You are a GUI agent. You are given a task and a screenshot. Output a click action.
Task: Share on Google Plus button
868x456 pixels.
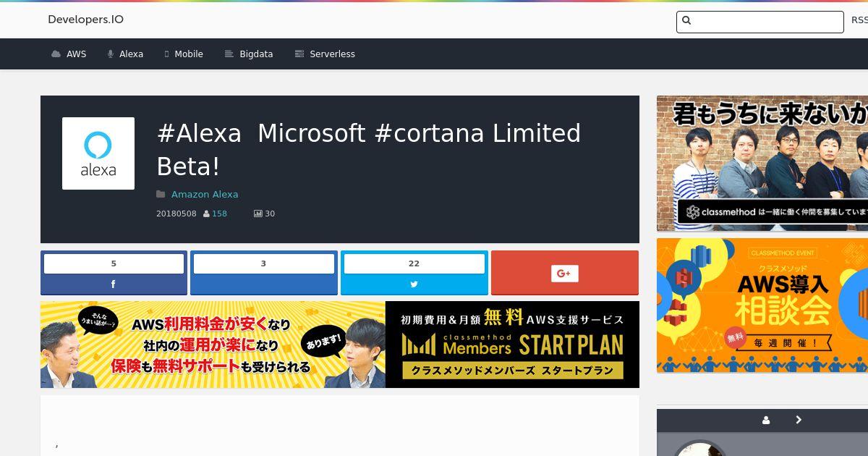click(565, 273)
